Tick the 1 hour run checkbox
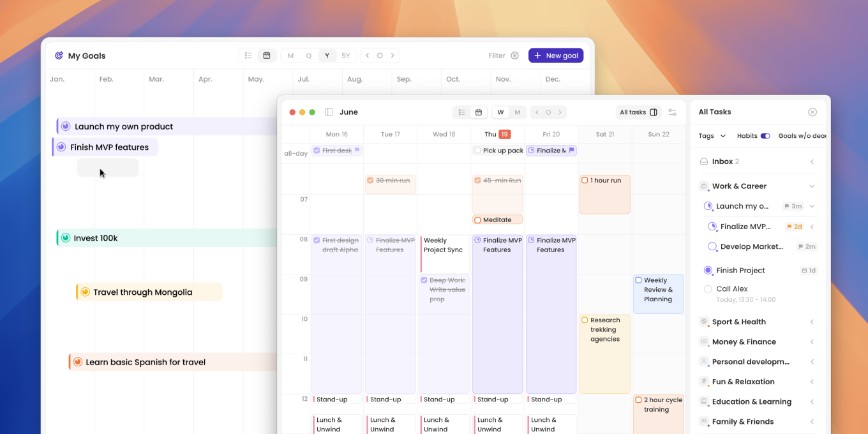This screenshot has height=434, width=868. pos(585,181)
